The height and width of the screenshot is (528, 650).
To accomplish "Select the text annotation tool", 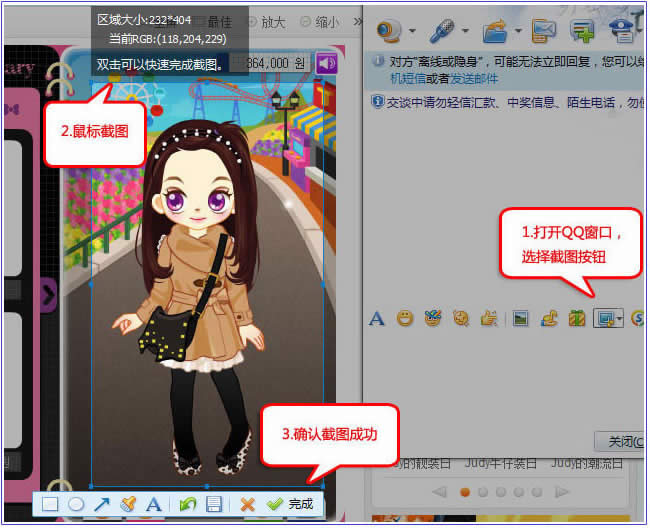I will coord(153,504).
